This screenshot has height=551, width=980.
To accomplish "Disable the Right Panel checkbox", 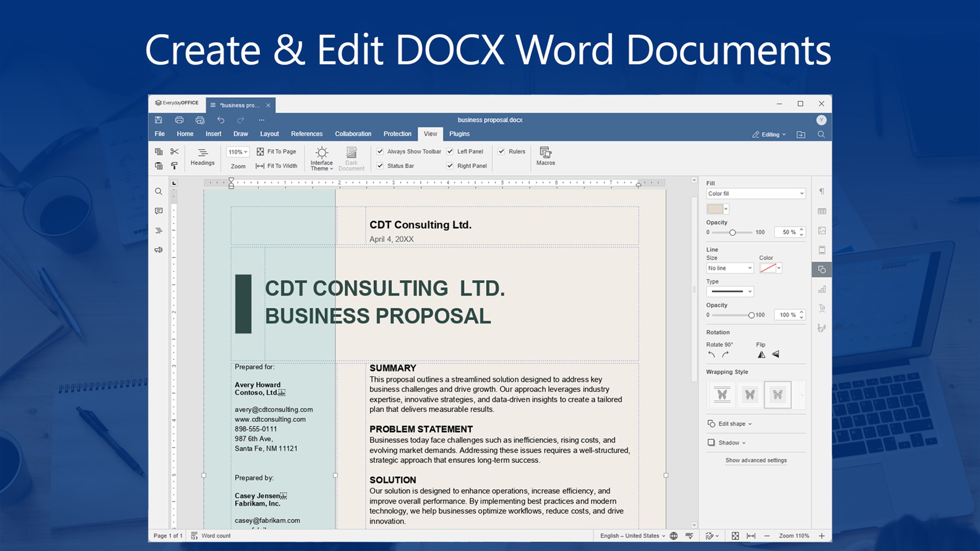I will pos(450,166).
